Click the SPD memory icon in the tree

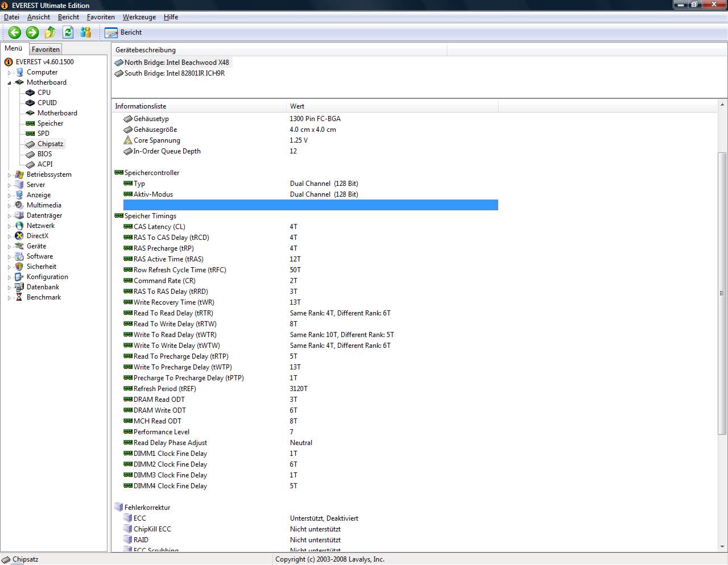30,134
